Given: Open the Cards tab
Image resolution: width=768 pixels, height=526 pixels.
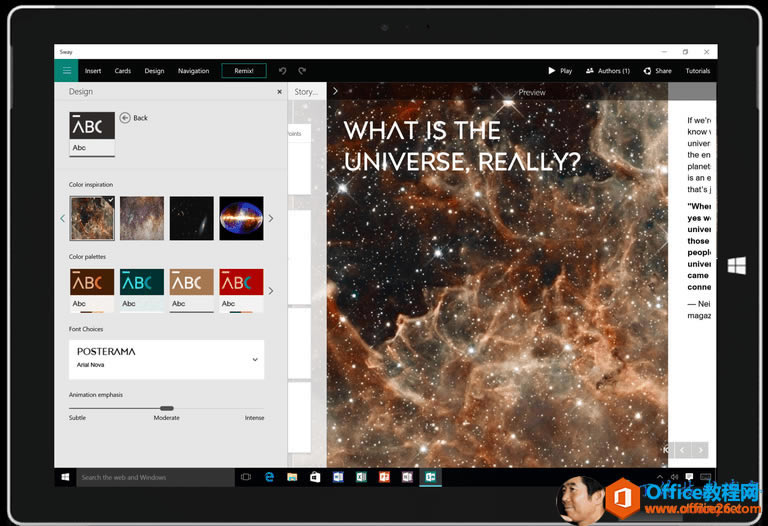Looking at the screenshot, I should pyautogui.click(x=122, y=71).
